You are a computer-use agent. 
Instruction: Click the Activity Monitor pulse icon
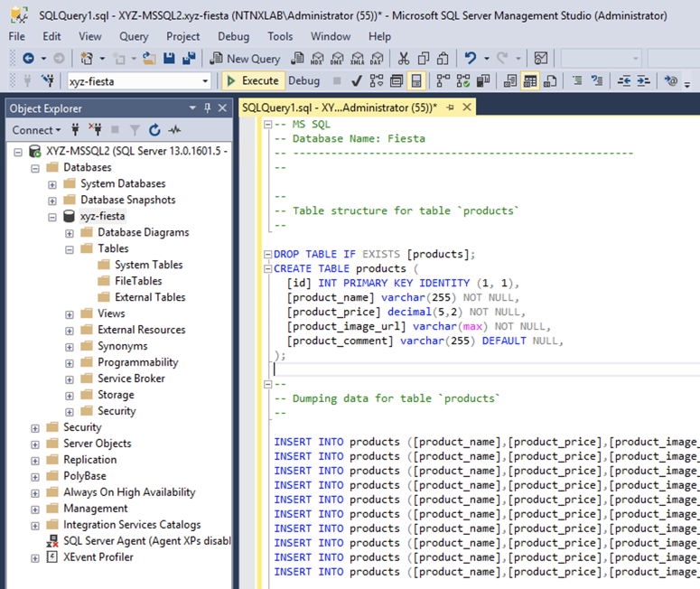coord(174,130)
